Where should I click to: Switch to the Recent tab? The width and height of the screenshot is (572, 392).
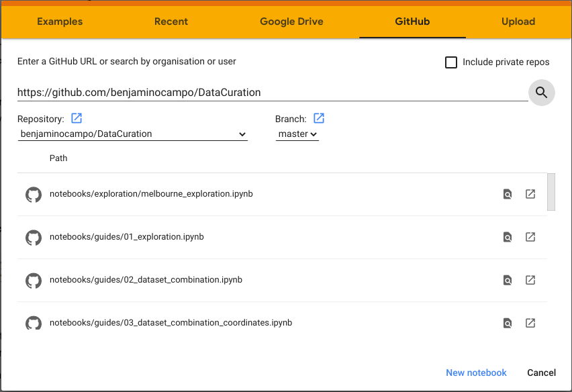[x=171, y=21]
